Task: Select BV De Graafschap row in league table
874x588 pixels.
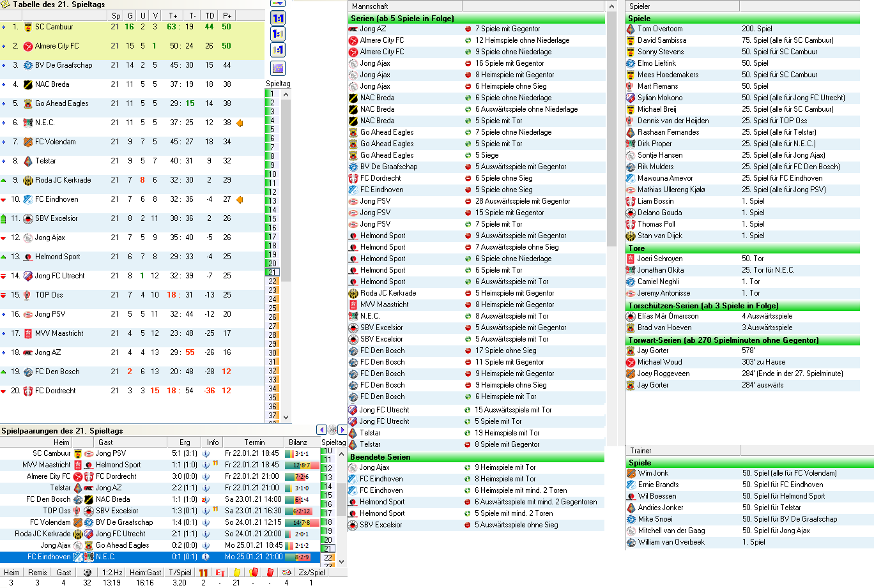Action: pyautogui.click(x=132, y=65)
